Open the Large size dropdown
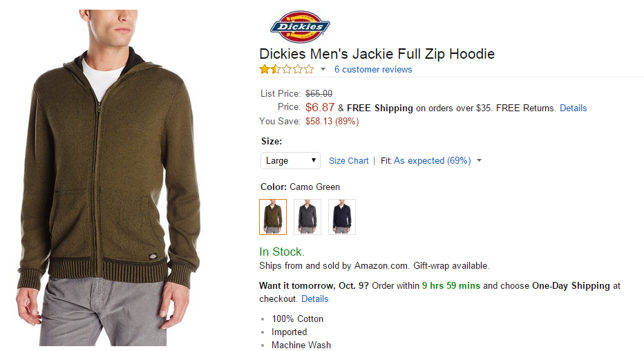Image resolution: width=644 pixels, height=351 pixels. tap(290, 160)
